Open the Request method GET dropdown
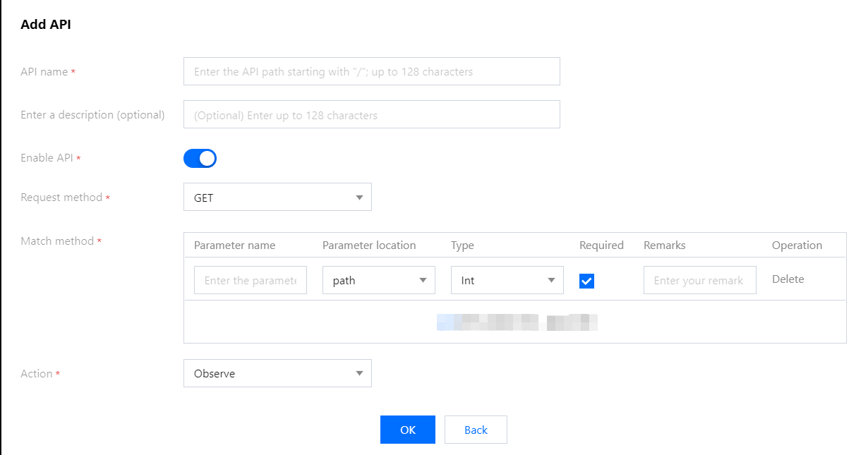Image resolution: width=868 pixels, height=455 pixels. tap(277, 198)
